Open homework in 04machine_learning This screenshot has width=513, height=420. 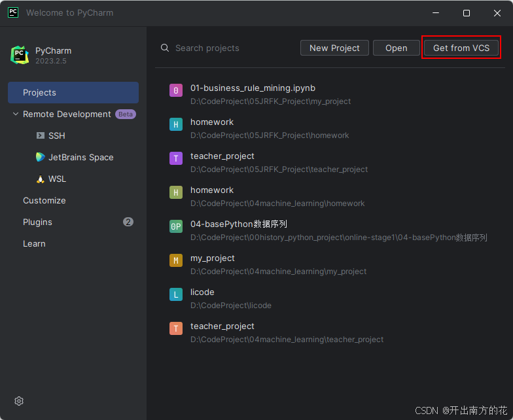(x=330, y=196)
